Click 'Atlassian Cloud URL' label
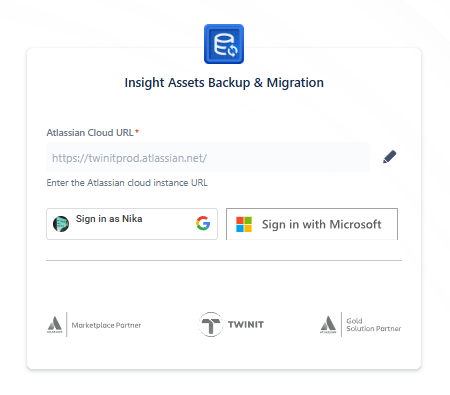 point(90,133)
